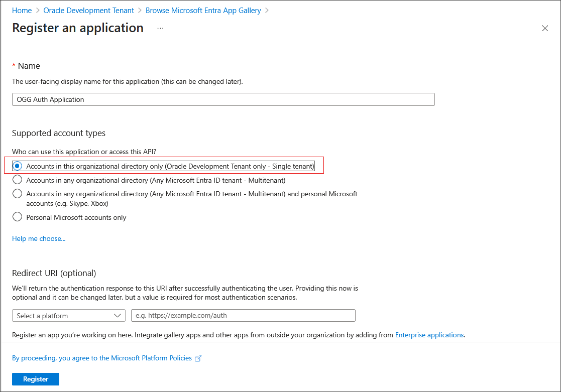Navigate to Home via breadcrumb
Image resolution: width=561 pixels, height=392 pixels.
(22, 10)
